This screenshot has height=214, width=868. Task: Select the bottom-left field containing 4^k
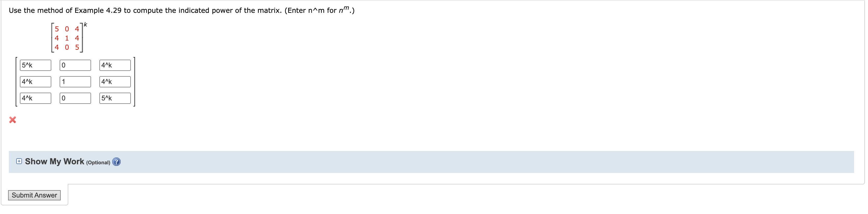(35, 98)
